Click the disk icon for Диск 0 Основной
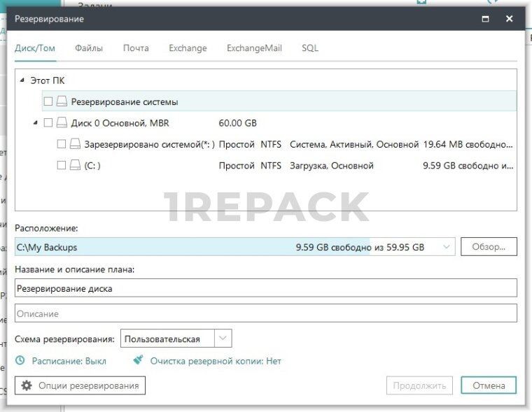The image size is (532, 412). [x=62, y=123]
